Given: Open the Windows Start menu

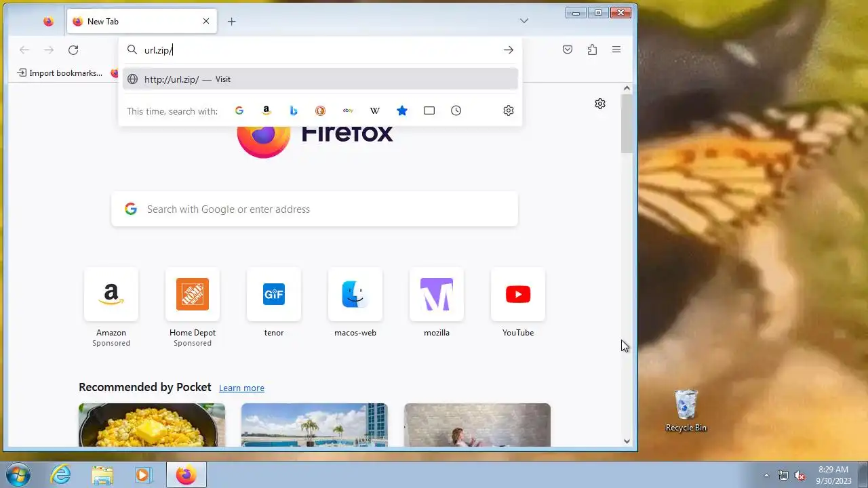Looking at the screenshot, I should pyautogui.click(x=18, y=474).
